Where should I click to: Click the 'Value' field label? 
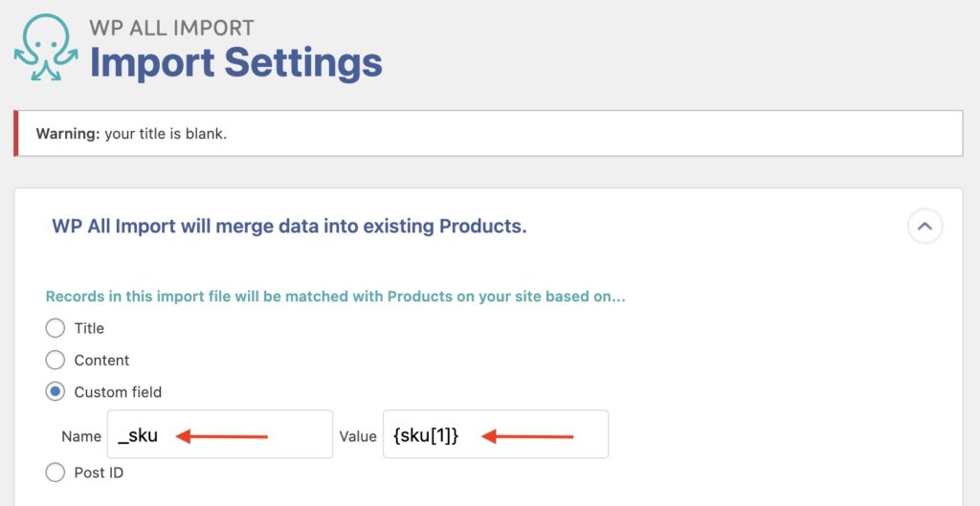pos(358,436)
